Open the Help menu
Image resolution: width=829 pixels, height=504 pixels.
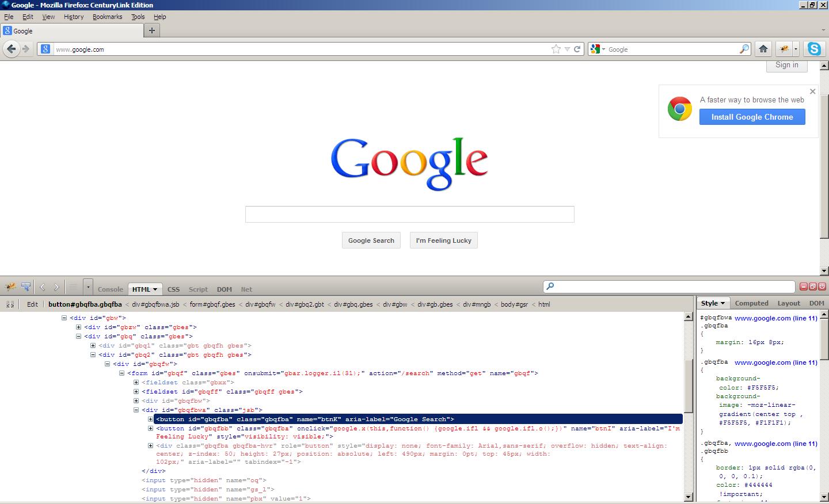(x=159, y=17)
